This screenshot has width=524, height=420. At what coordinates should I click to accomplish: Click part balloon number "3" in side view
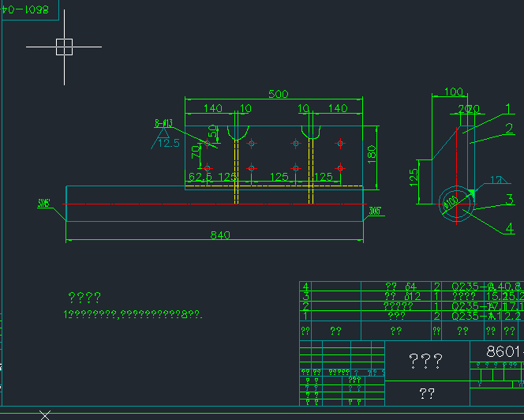pos(509,199)
